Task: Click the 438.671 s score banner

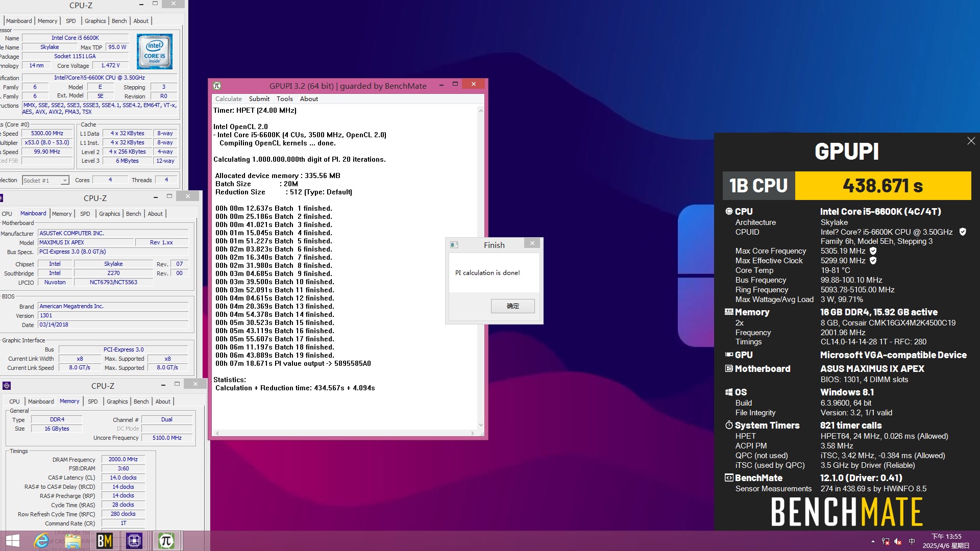Action: pos(883,186)
